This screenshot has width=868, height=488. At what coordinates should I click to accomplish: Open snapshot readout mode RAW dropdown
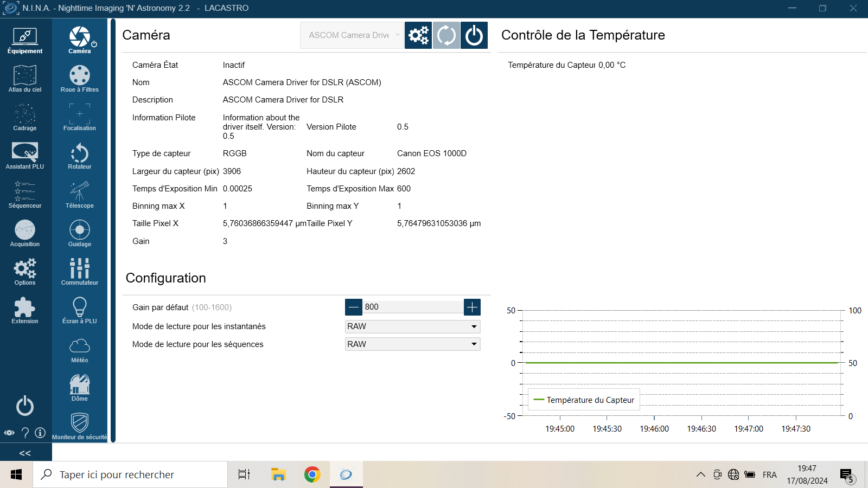(x=413, y=326)
